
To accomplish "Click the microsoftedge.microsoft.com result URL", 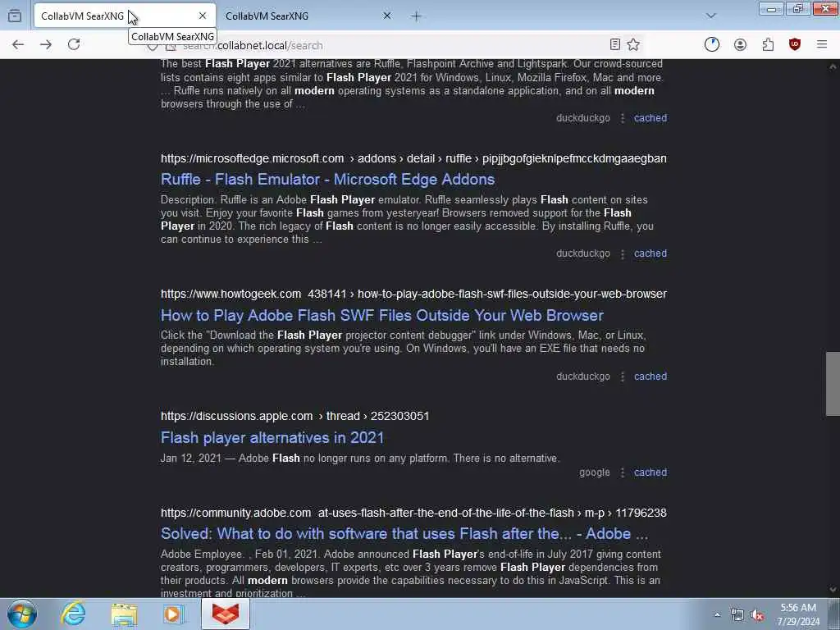I will coord(413,158).
